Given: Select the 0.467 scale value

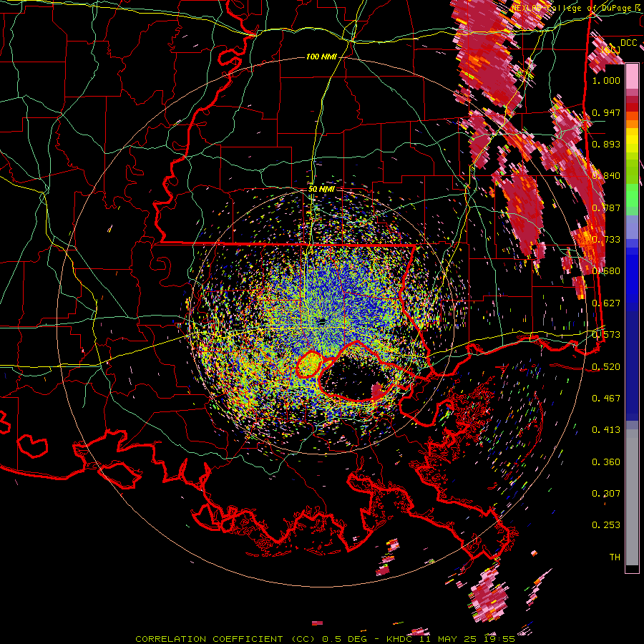Looking at the screenshot, I should pos(606,399).
